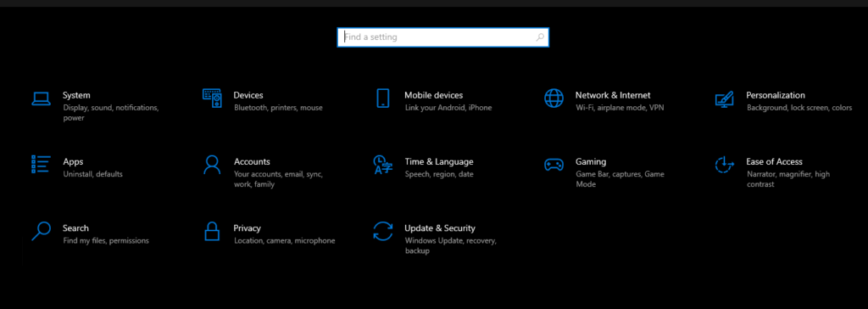Open Update & Security settings title

(440, 228)
